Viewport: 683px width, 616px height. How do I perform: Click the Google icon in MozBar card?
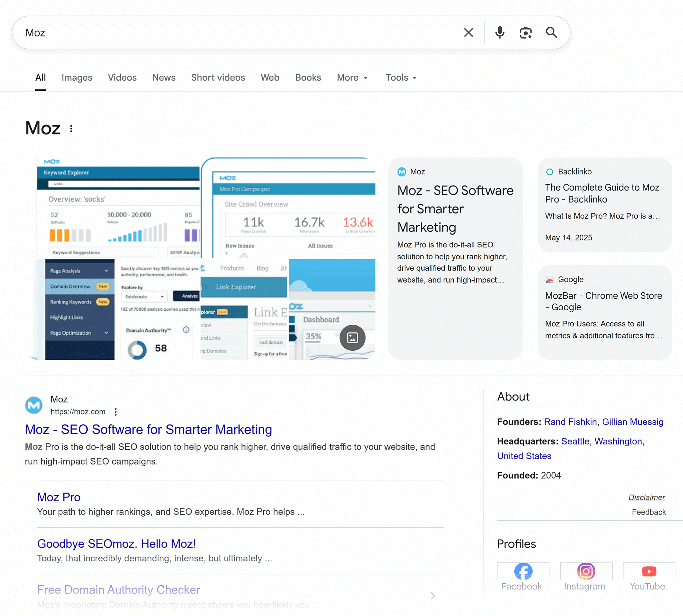[549, 280]
